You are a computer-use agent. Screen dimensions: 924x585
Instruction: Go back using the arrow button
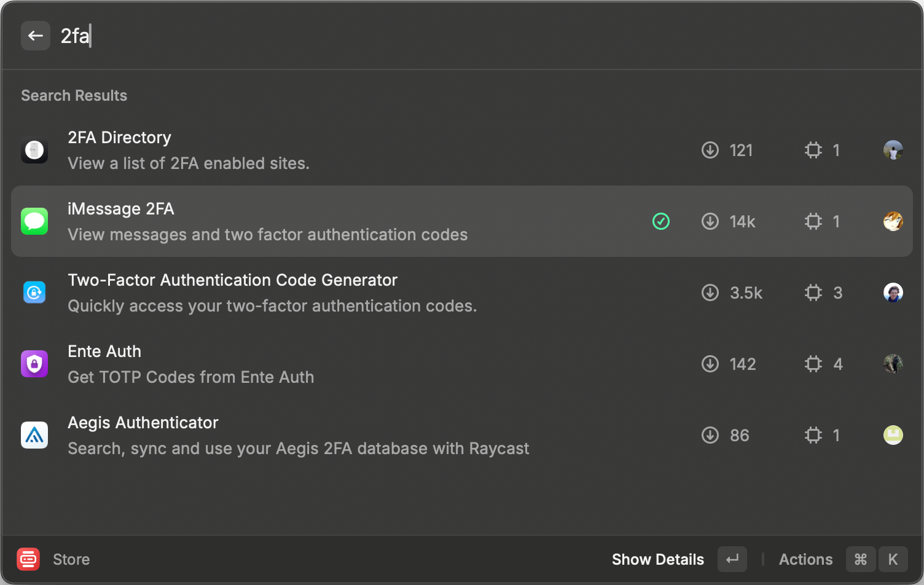pos(36,36)
